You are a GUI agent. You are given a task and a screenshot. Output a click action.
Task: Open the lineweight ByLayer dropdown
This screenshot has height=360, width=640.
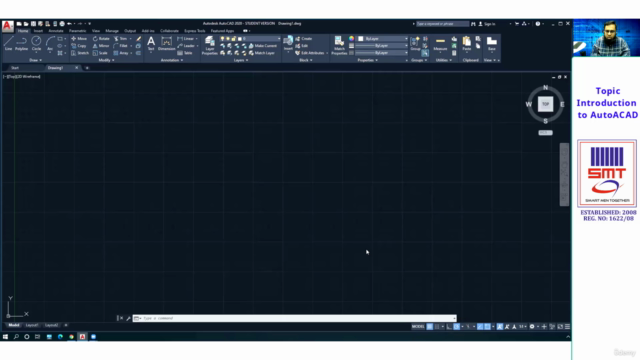[383, 46]
